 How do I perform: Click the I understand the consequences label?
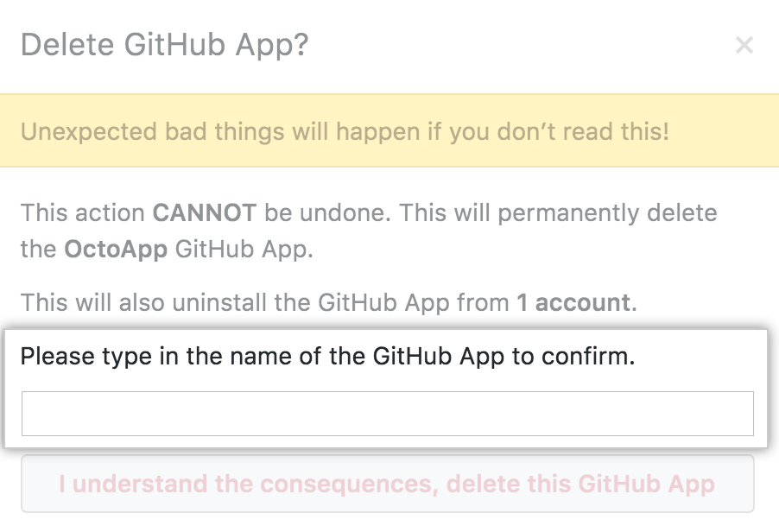[x=389, y=484]
